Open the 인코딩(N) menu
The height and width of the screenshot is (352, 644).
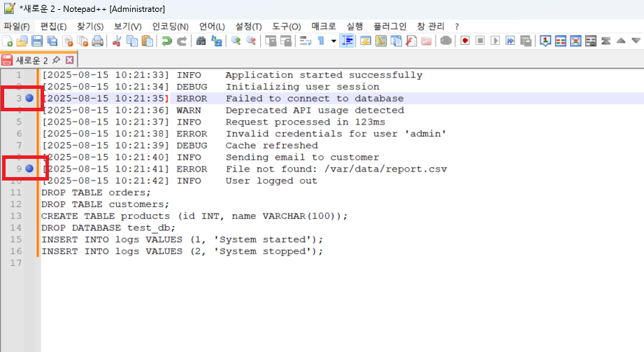point(170,27)
